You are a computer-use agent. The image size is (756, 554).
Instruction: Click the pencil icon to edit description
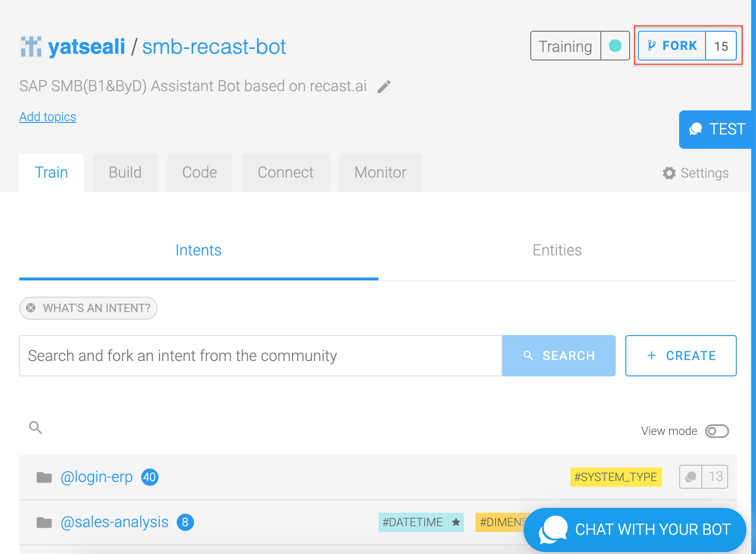384,86
